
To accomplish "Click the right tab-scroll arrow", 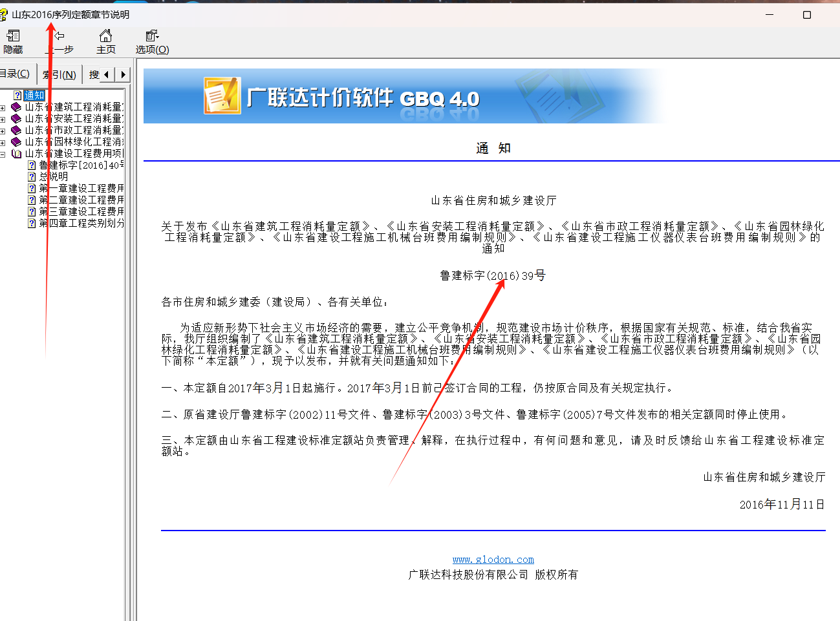I will tap(123, 74).
